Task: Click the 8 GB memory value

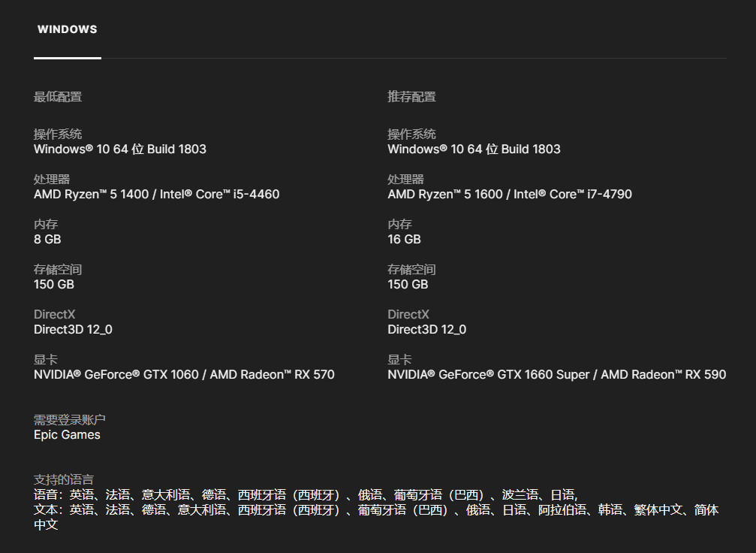Action: click(47, 240)
